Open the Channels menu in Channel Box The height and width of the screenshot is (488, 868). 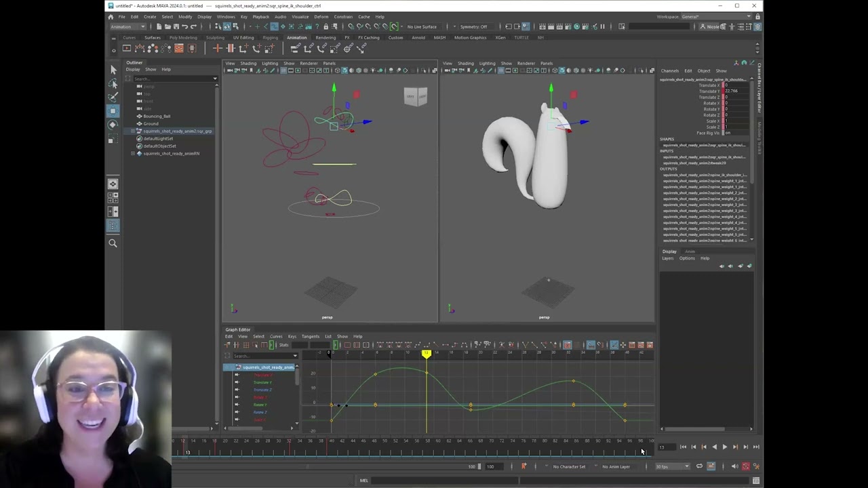click(670, 70)
